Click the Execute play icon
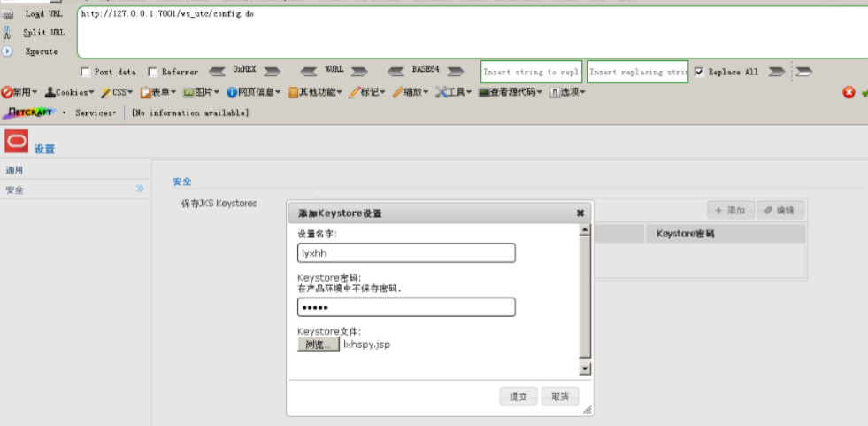Viewport: 868px width, 426px height. click(7, 51)
